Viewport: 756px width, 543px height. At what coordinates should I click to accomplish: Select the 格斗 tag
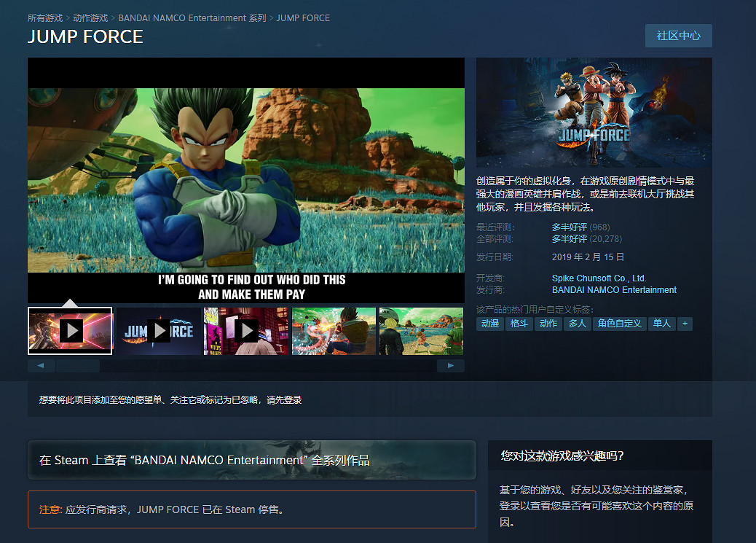click(519, 323)
